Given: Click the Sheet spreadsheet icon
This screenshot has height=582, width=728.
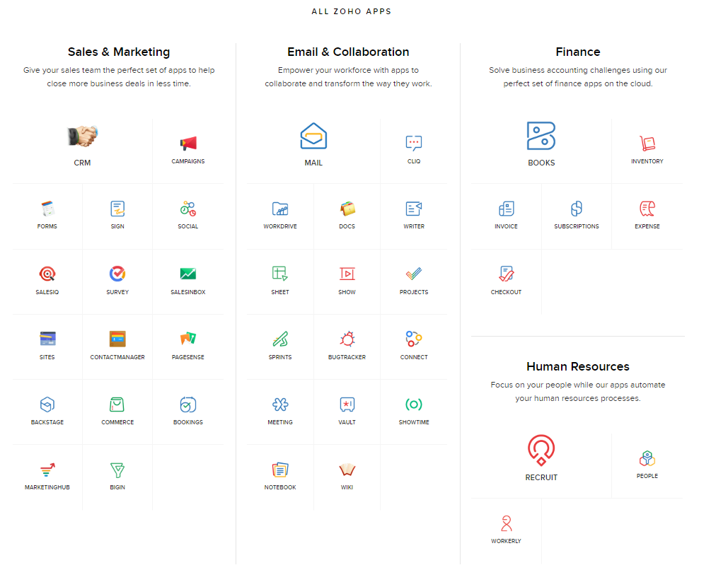Looking at the screenshot, I should point(280,274).
